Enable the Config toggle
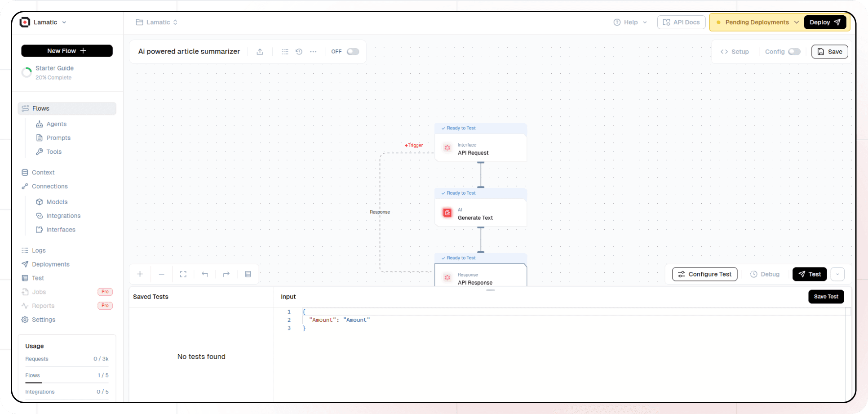 [795, 52]
